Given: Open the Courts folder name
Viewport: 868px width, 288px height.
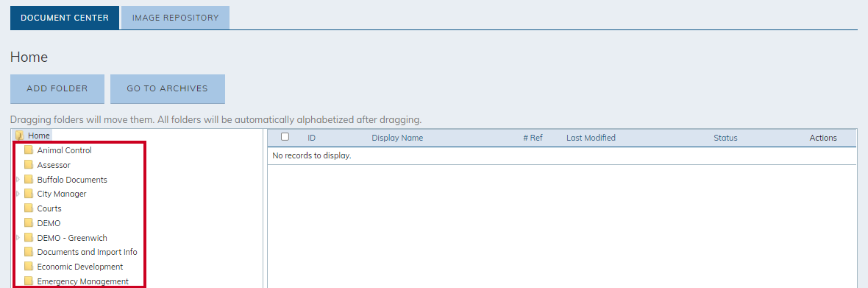Looking at the screenshot, I should pyautogui.click(x=49, y=208).
